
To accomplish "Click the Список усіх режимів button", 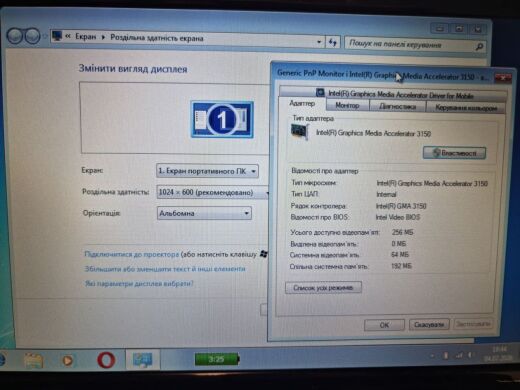I will (x=323, y=287).
